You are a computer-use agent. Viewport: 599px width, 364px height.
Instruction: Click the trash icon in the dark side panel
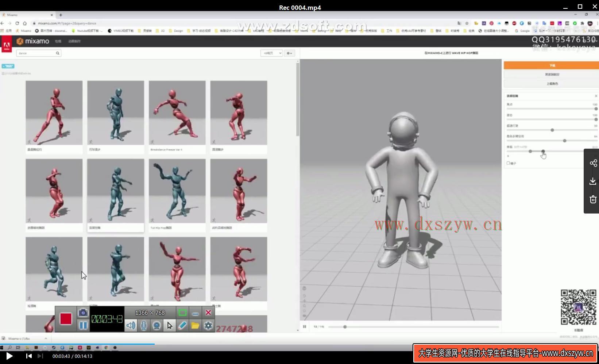pos(593,199)
